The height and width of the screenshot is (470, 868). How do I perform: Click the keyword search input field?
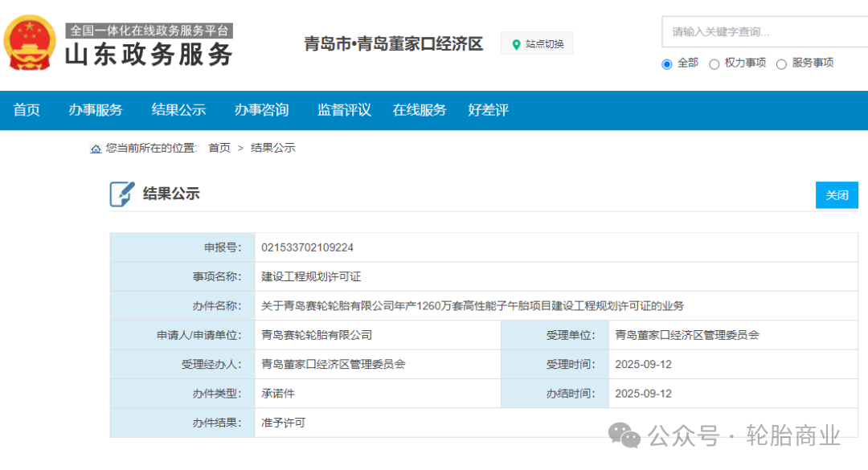click(x=764, y=32)
